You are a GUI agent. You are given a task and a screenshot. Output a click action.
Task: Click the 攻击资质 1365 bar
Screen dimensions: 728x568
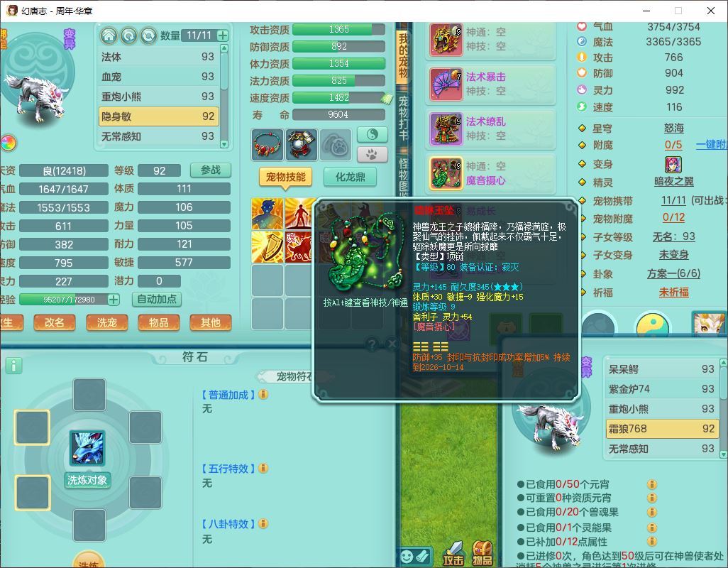tap(339, 29)
